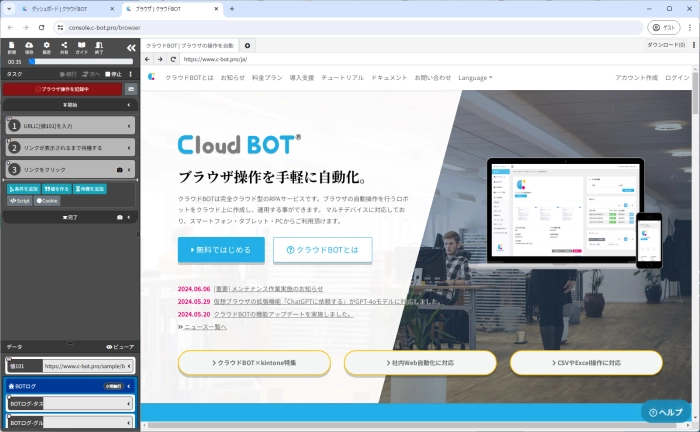
Task: Open 料金プラン in the site navigation
Action: tap(267, 77)
